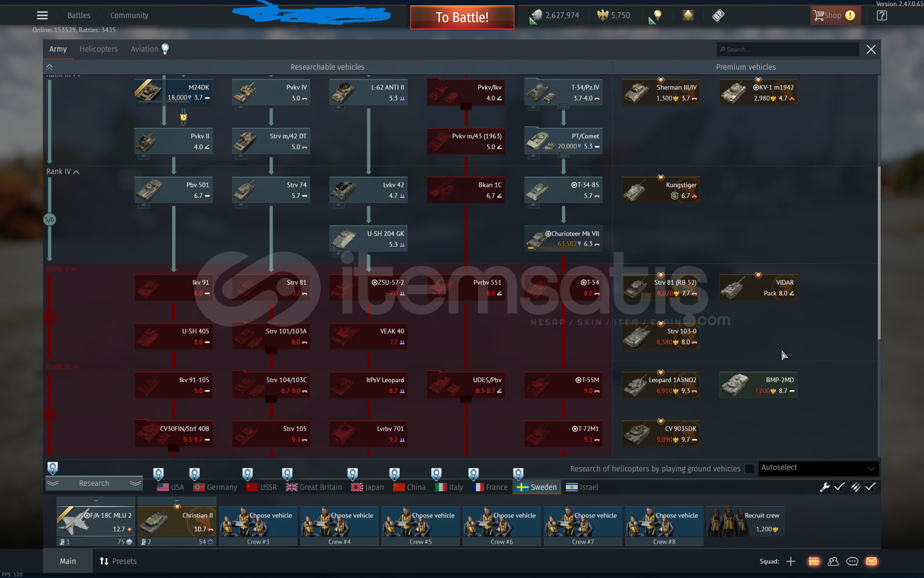Select the VIDAR premium pack vehicle
Screen dimensions: 924x578
[x=758, y=287]
